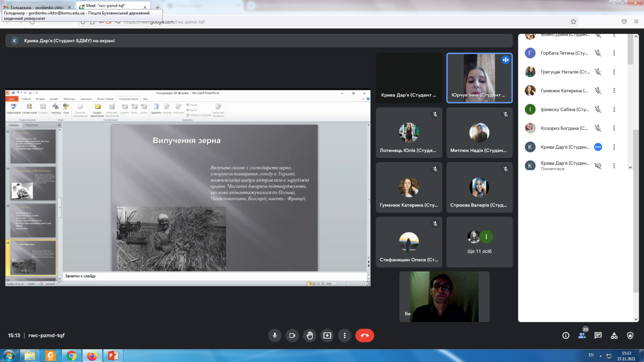Select the Meet rwc-pzmd-tqf browser tab
644x362 pixels.
pyautogui.click(x=111, y=6)
